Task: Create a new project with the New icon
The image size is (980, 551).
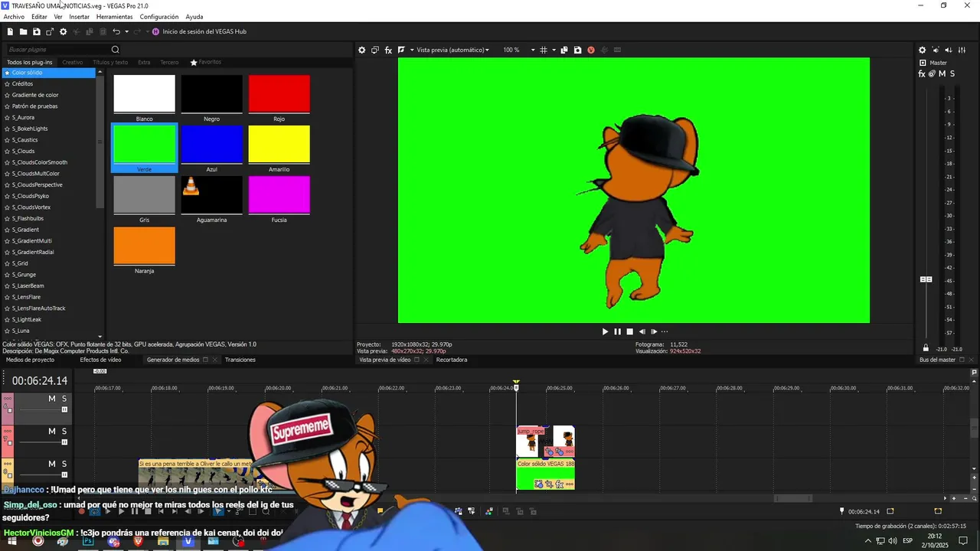Action: pyautogui.click(x=10, y=31)
